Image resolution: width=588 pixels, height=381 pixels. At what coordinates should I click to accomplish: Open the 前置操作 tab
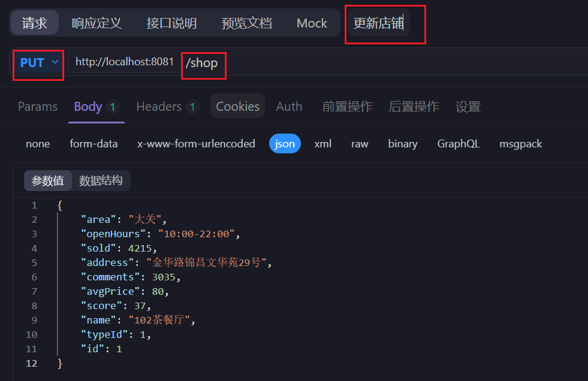click(347, 107)
